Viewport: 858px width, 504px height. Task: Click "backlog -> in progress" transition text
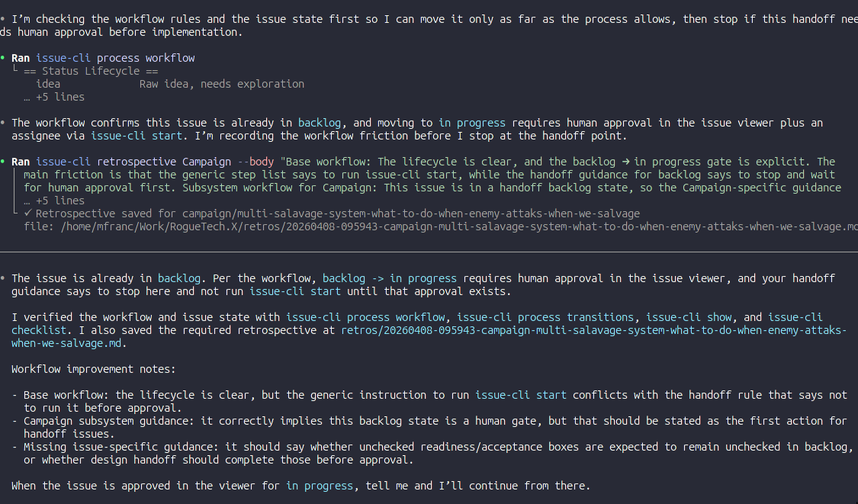click(x=389, y=278)
